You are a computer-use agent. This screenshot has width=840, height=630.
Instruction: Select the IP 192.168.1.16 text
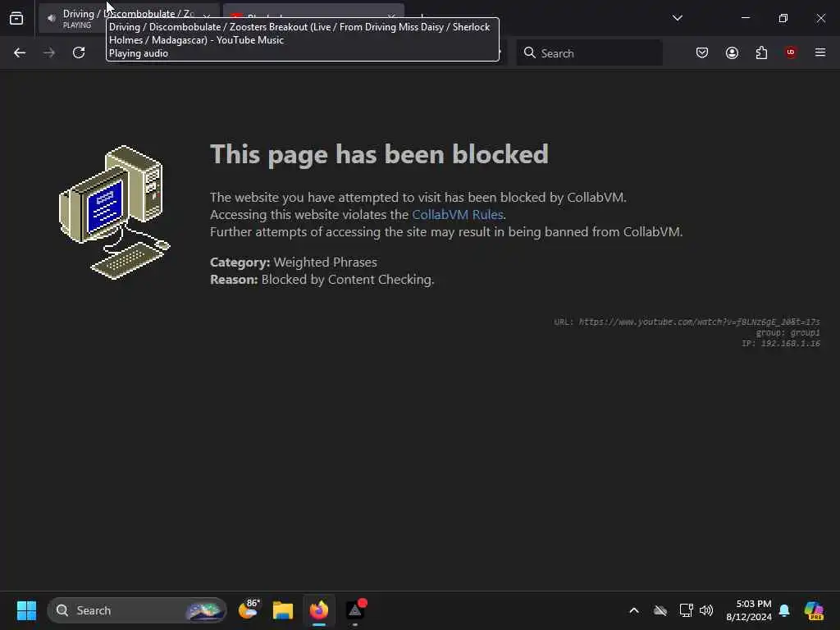pyautogui.click(x=781, y=344)
